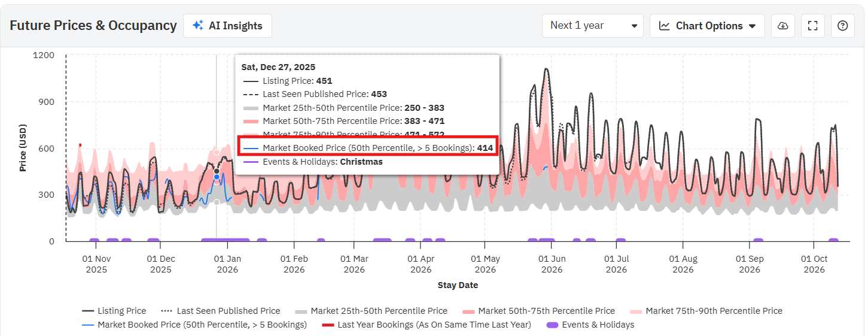Viewport: 868px width, 336px height.
Task: Expand the Chart Options menu
Action: click(x=707, y=26)
